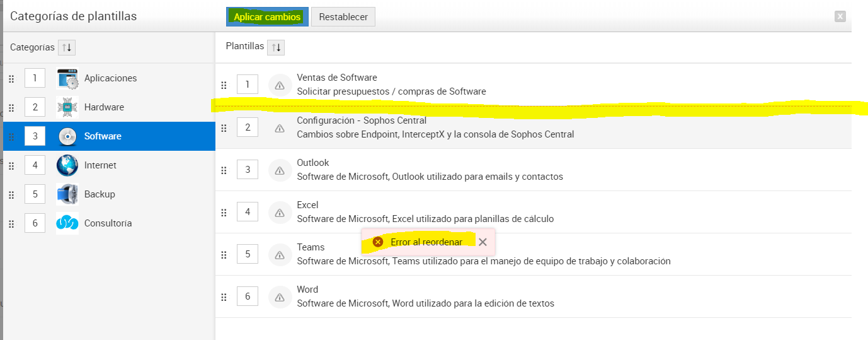The height and width of the screenshot is (340, 868).
Task: Click the Ventas de Software title
Action: click(337, 78)
